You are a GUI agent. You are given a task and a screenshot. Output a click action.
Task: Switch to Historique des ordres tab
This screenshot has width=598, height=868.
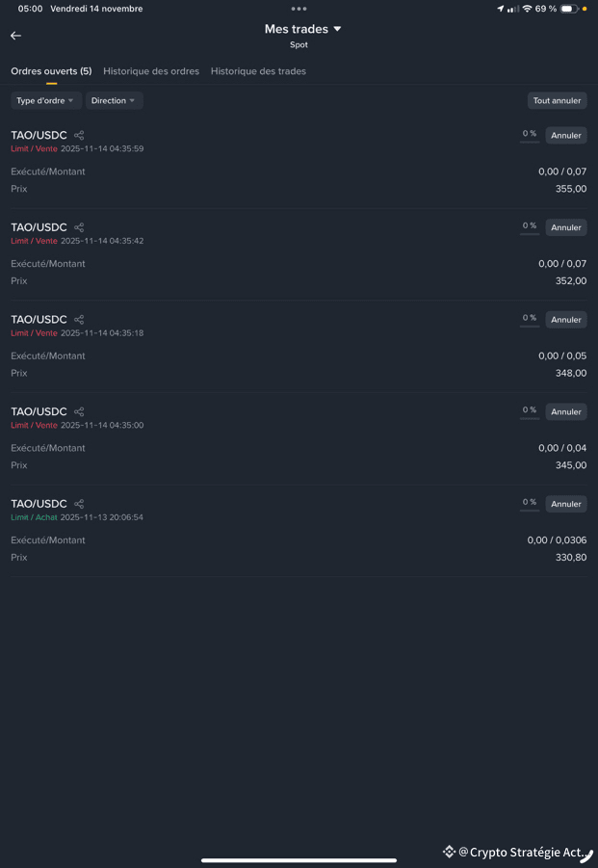[x=151, y=71]
